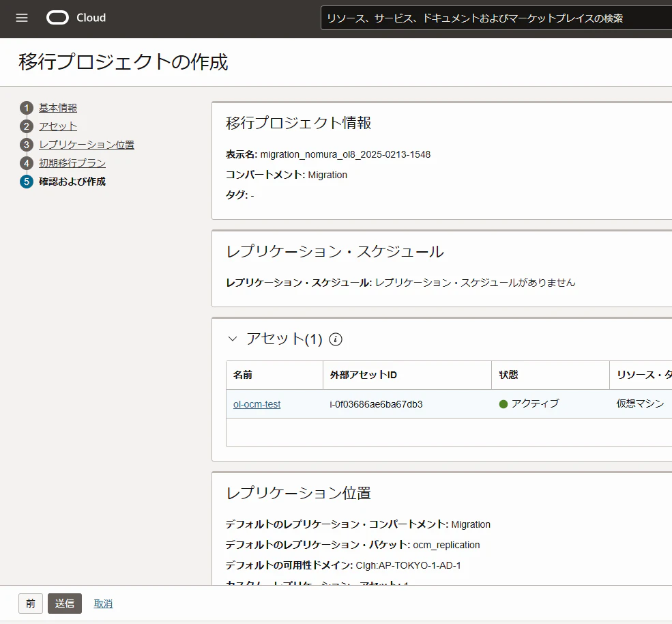Go to step 4 初期移行プラン
Image resolution: width=672 pixels, height=624 pixels.
point(72,163)
